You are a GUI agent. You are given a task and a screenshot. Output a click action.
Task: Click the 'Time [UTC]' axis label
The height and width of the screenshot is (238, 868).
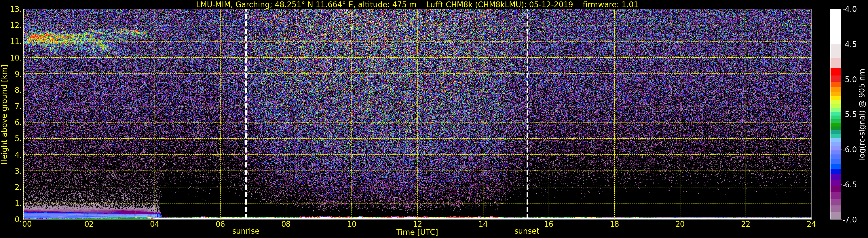[417, 232]
